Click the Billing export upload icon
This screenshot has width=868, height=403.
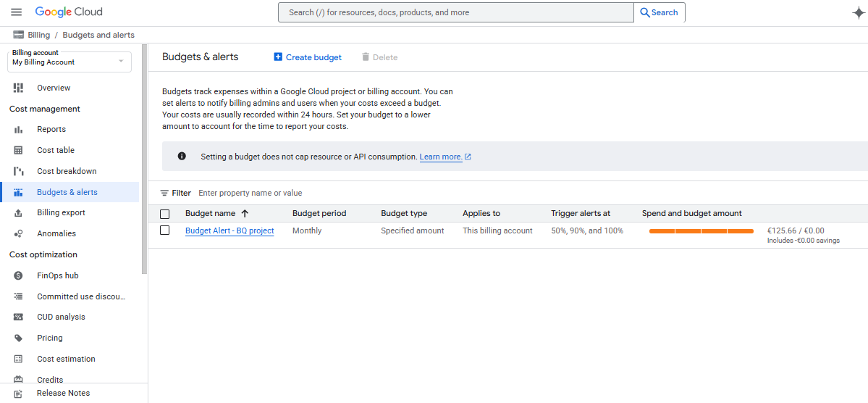(x=18, y=213)
